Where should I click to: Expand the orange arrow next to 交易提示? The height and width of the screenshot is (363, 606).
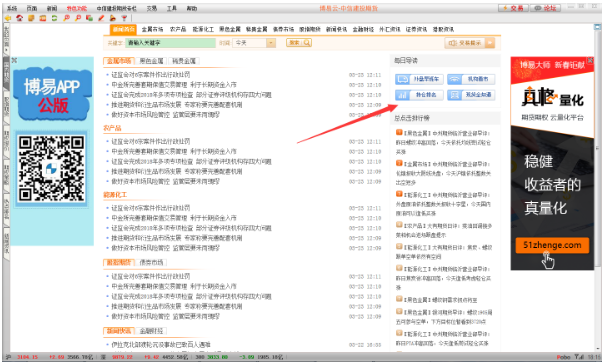[490, 43]
